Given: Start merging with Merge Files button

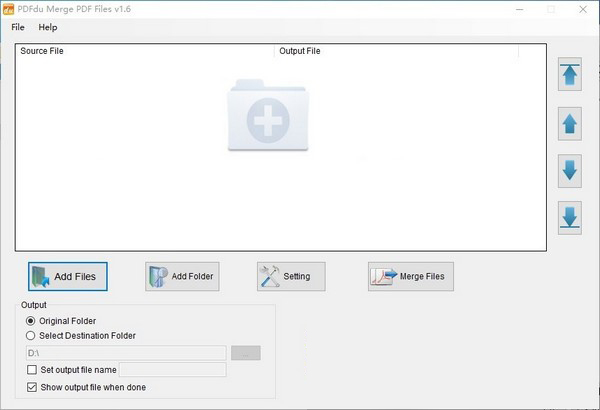Looking at the screenshot, I should click(x=411, y=276).
